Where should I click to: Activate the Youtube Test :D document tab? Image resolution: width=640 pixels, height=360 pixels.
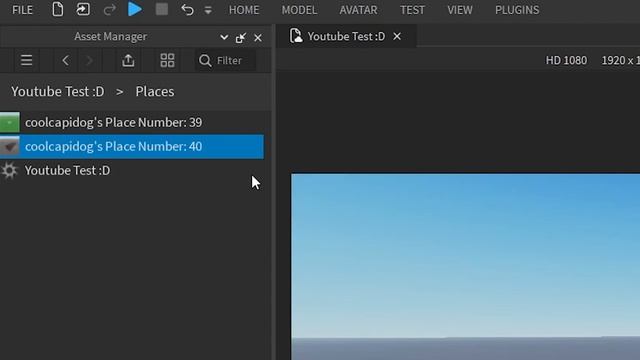(346, 36)
